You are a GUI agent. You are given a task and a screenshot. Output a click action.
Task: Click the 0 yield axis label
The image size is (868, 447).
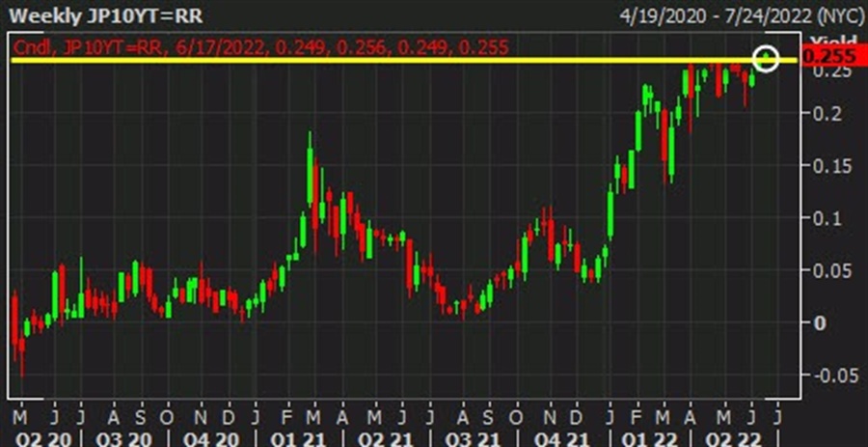[818, 322]
